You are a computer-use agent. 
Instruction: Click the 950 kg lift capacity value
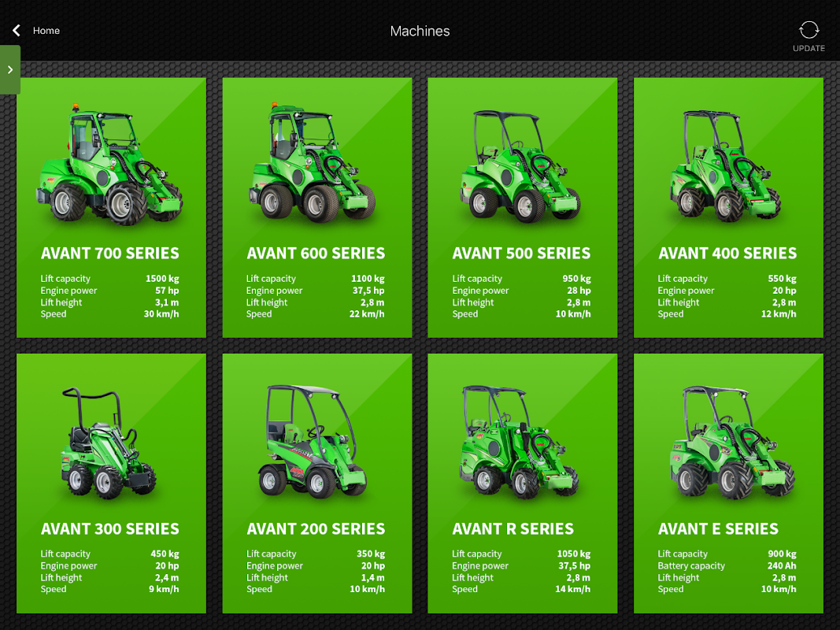point(576,279)
